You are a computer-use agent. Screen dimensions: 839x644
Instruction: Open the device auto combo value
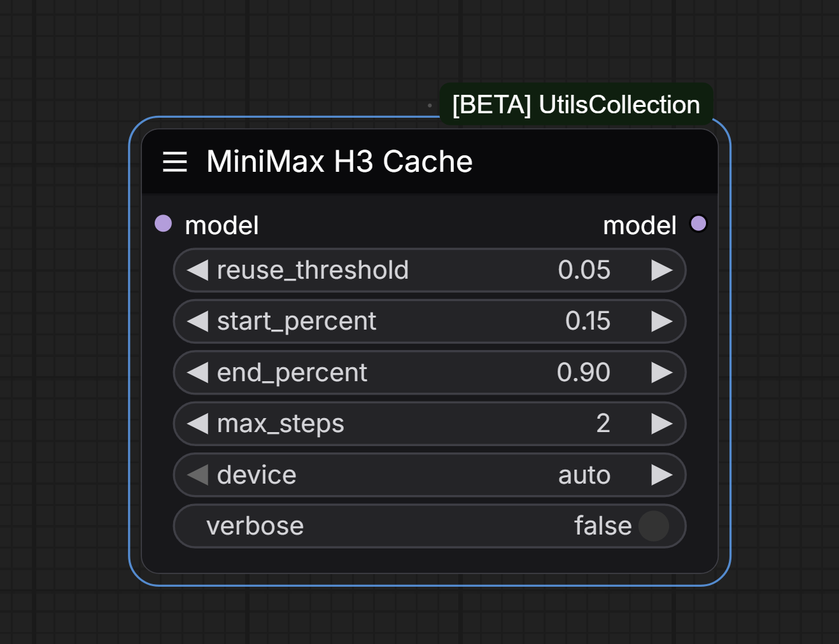pos(584,475)
